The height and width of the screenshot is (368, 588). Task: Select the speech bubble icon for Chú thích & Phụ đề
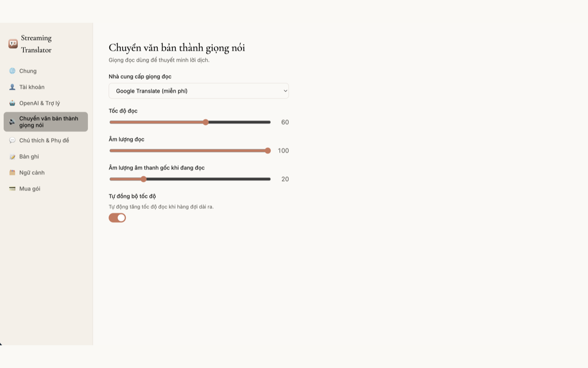(x=12, y=140)
